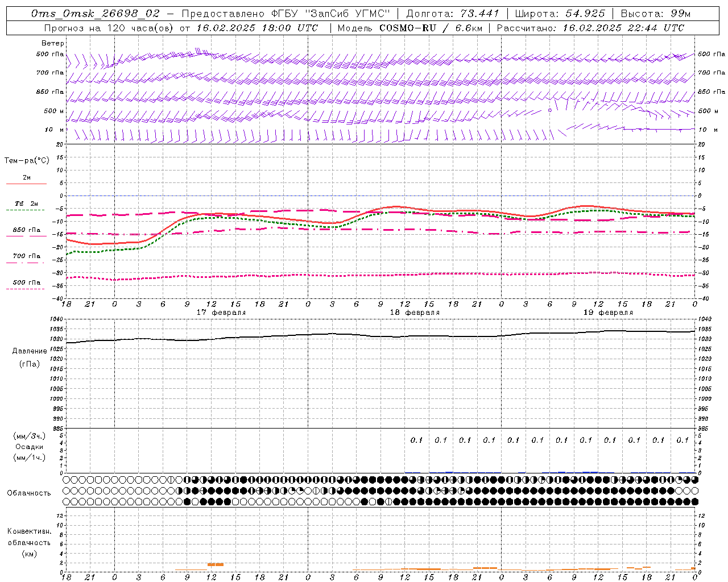Click the (мм/3ч.) precipitation unit label
The image size is (728, 582).
29,436
